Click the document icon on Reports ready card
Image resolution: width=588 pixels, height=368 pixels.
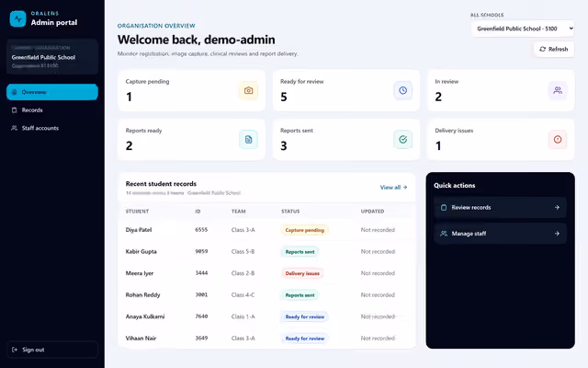pyautogui.click(x=248, y=140)
